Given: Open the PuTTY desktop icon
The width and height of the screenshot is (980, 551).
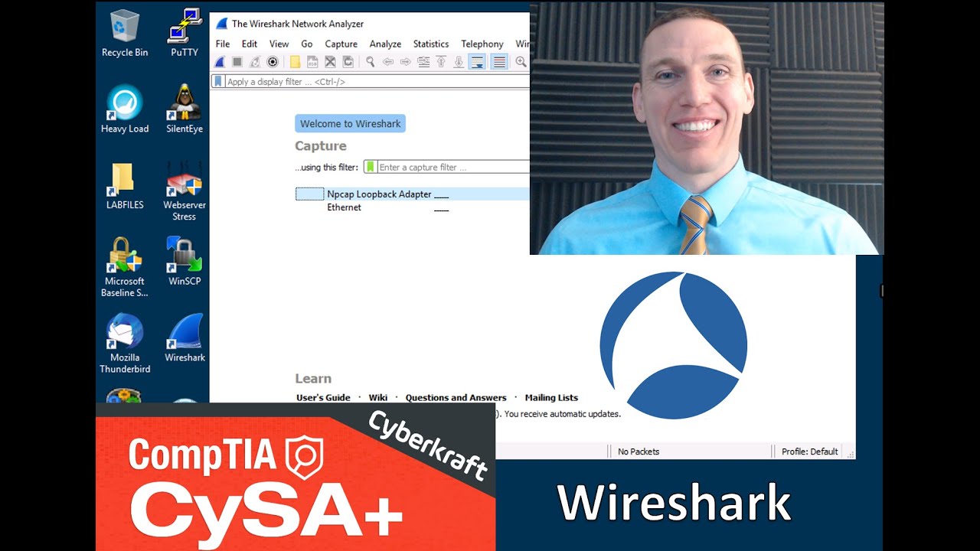Looking at the screenshot, I should tap(185, 34).
